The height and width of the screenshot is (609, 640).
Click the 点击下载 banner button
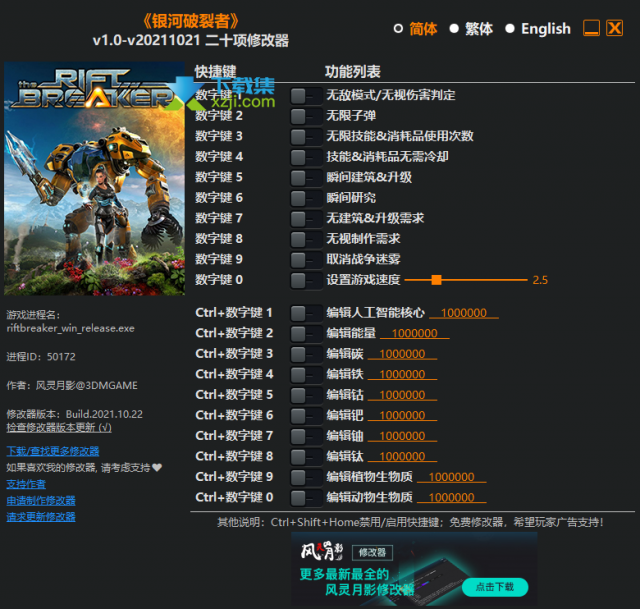[x=495, y=587]
